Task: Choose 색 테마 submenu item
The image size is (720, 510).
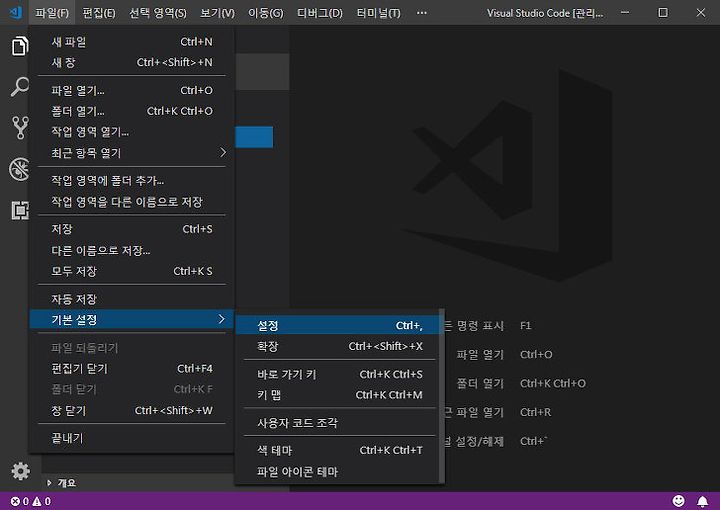Action: pos(338,450)
